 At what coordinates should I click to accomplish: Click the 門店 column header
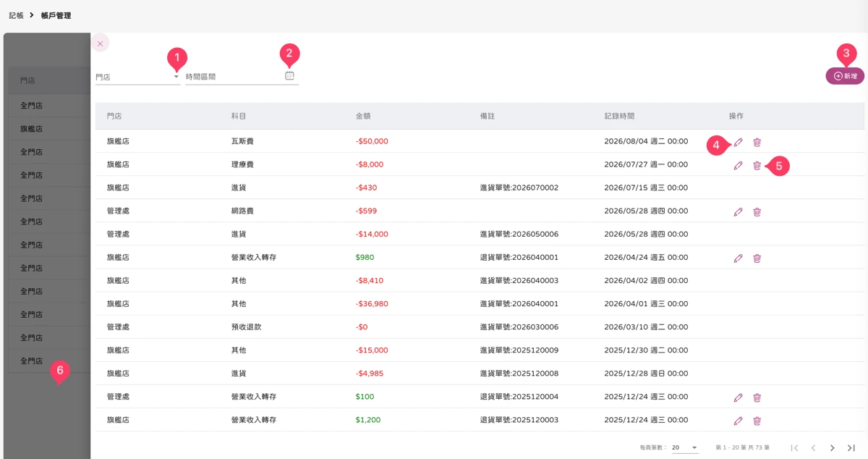pyautogui.click(x=114, y=116)
